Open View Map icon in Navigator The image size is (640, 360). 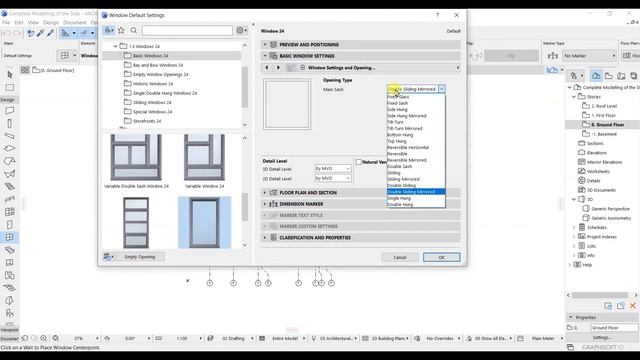[x=609, y=76]
